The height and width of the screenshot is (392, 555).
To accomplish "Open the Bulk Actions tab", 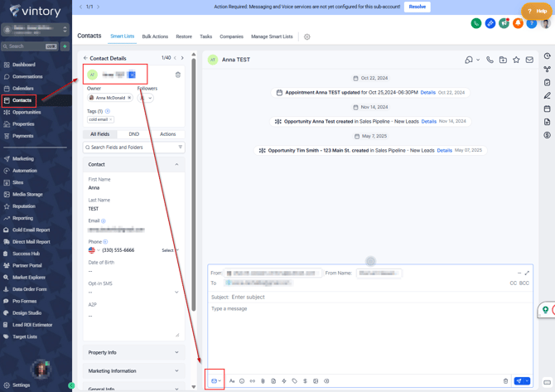I will pyautogui.click(x=155, y=36).
